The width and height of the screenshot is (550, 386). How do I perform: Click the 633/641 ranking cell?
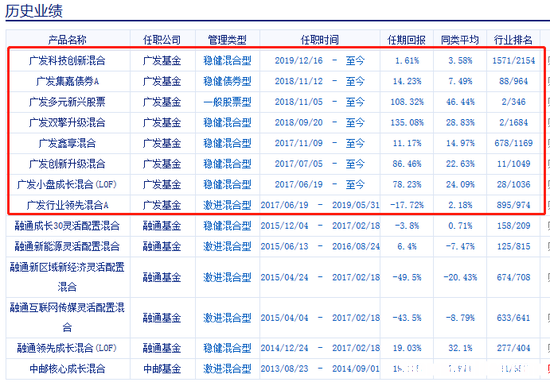click(514, 318)
